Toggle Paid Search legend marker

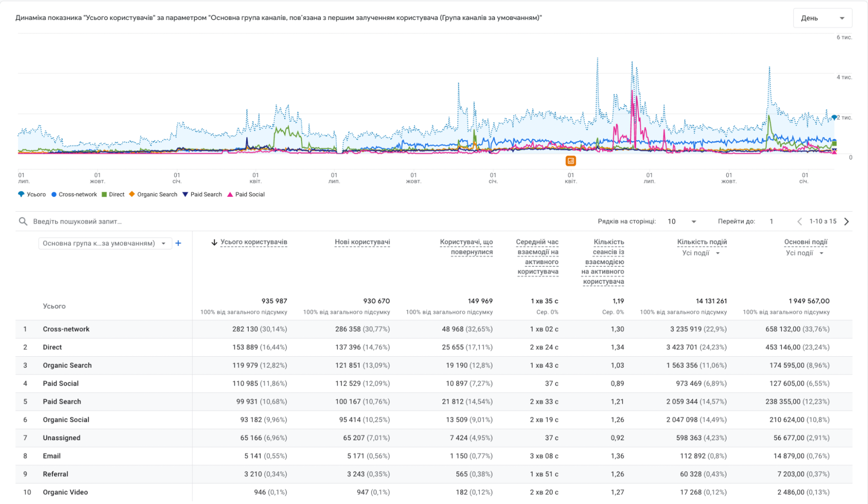coord(185,195)
